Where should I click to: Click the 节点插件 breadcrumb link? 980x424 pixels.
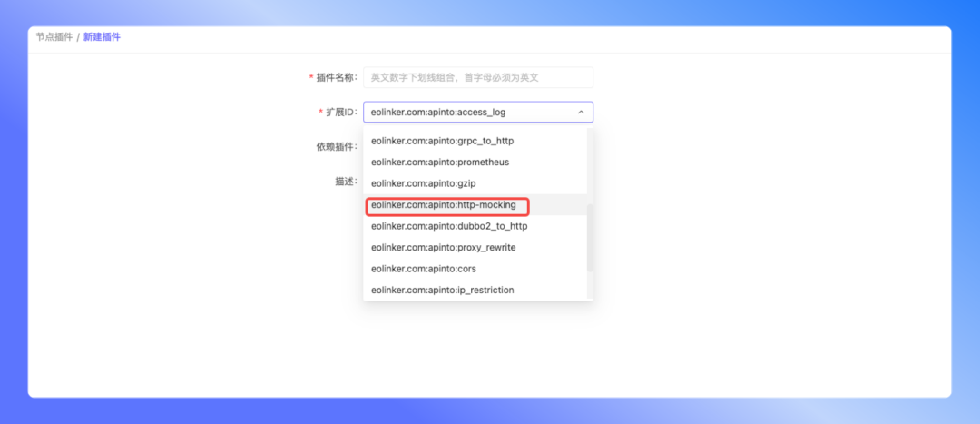click(x=54, y=37)
